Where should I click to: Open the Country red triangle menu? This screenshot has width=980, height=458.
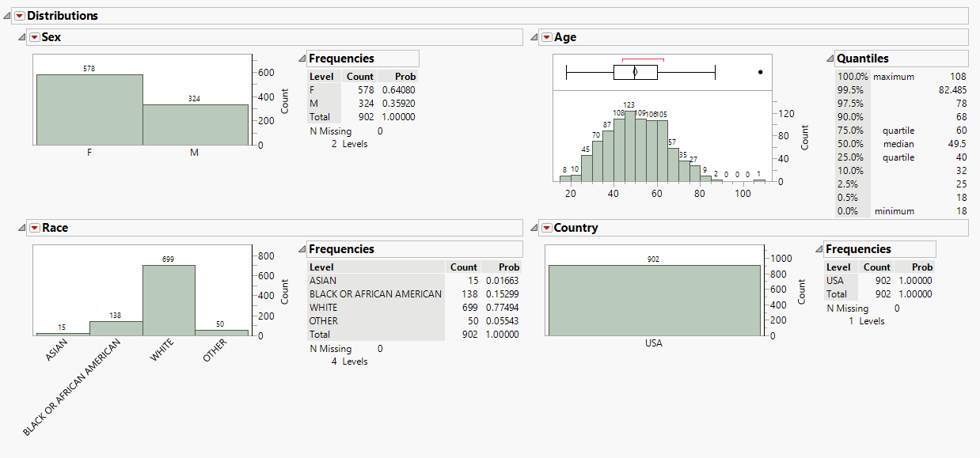tap(546, 228)
